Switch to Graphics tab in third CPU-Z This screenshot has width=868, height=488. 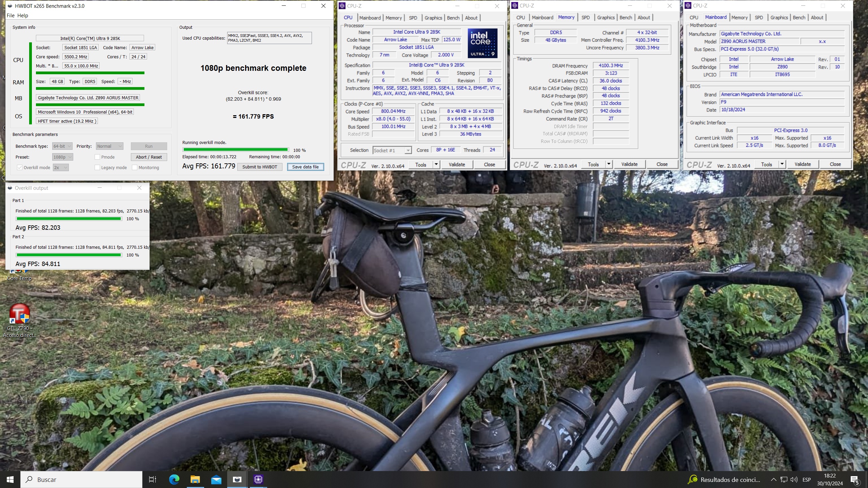coord(779,17)
